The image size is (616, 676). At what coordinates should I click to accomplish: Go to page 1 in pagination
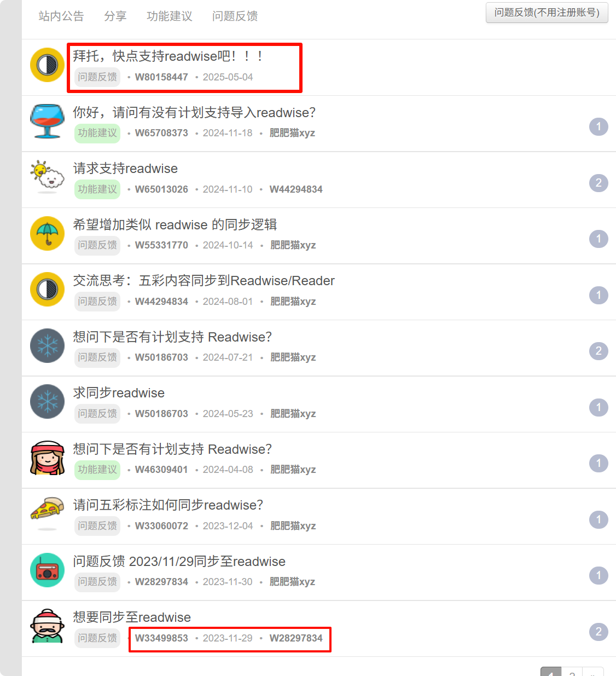click(551, 672)
